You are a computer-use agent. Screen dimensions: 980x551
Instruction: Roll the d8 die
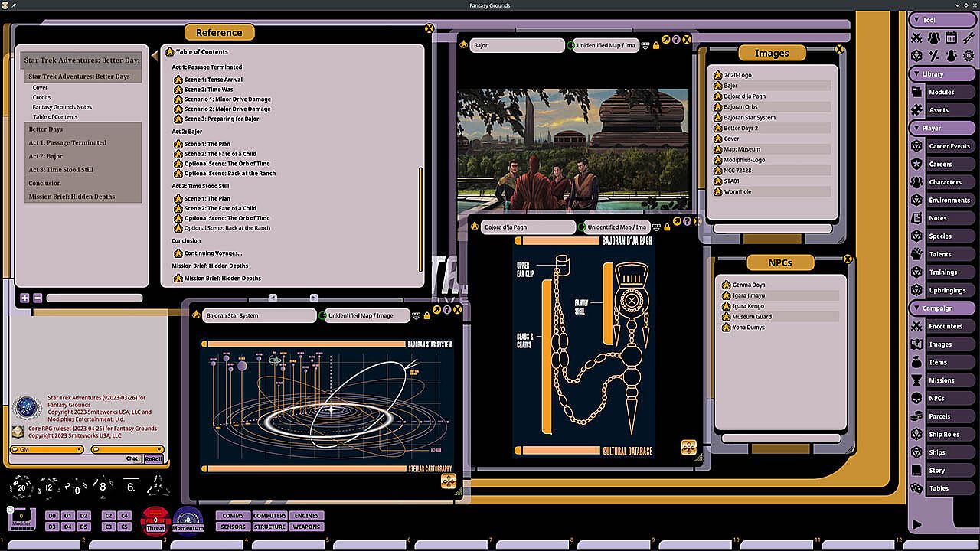pyautogui.click(x=103, y=485)
